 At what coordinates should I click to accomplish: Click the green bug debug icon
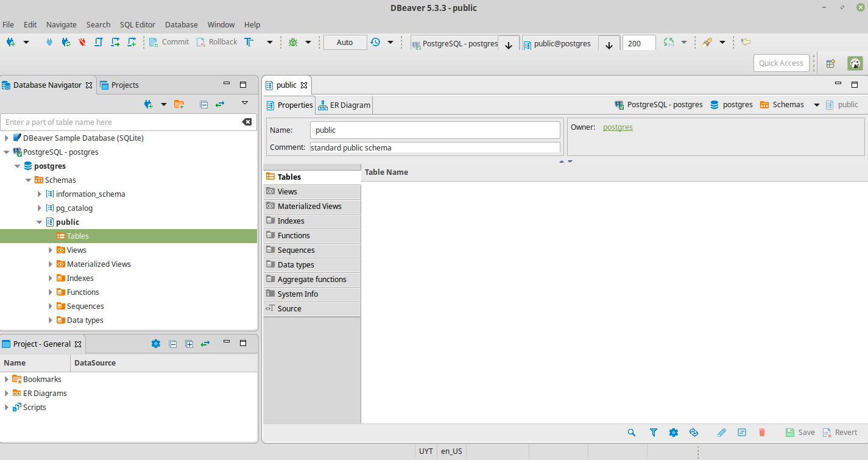[x=293, y=42]
